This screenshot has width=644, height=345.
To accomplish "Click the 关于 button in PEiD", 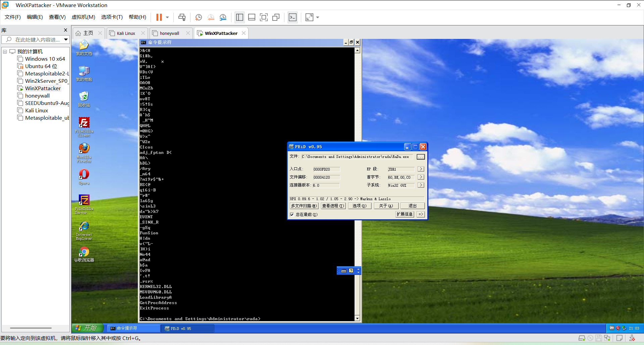I will point(386,206).
